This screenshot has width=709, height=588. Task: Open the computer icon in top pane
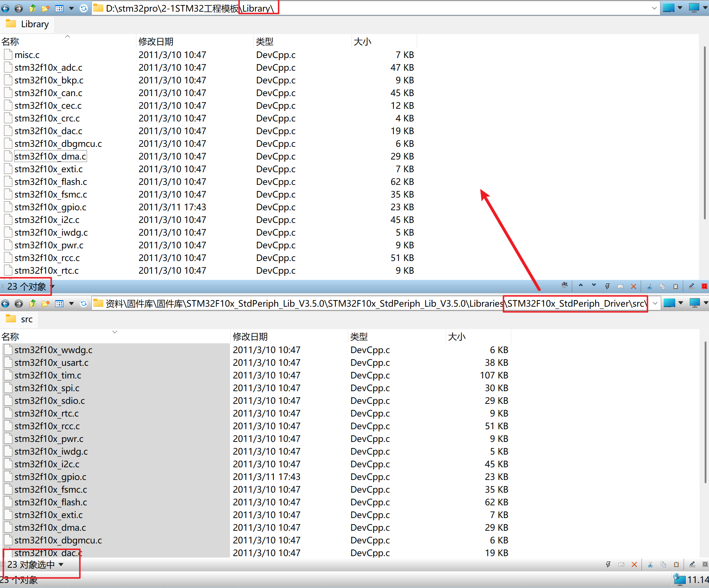pyautogui.click(x=694, y=8)
